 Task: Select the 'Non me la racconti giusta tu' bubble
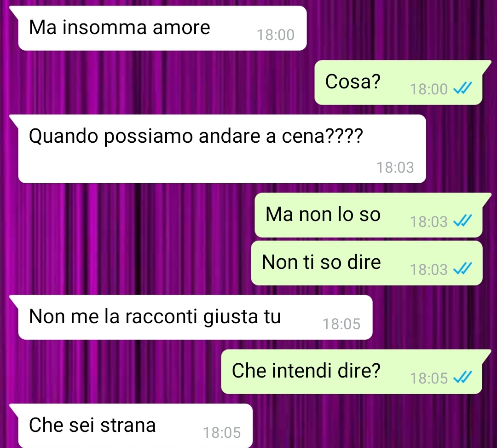click(195, 317)
